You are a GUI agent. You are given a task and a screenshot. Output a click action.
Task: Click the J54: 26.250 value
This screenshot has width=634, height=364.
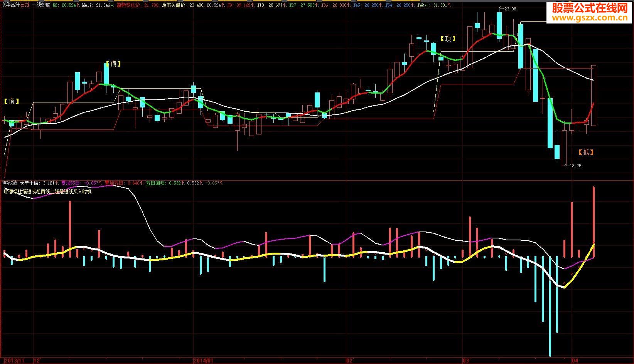click(x=398, y=5)
